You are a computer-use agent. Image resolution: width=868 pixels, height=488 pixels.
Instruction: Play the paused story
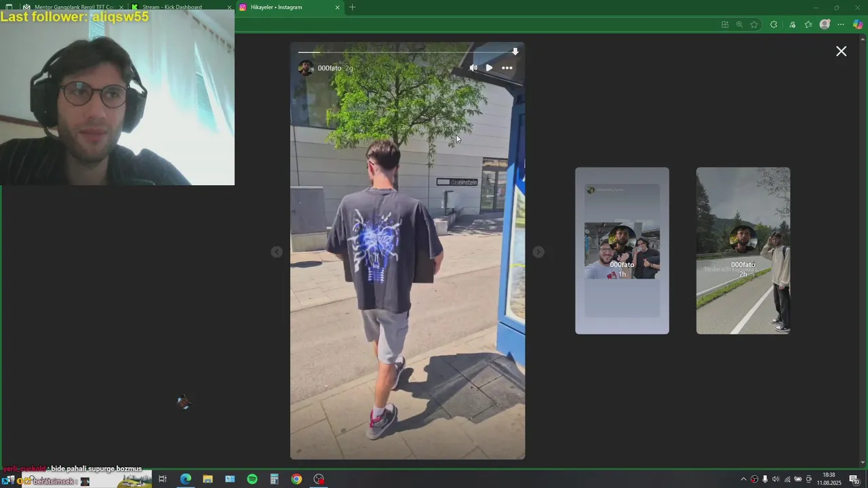pyautogui.click(x=489, y=68)
